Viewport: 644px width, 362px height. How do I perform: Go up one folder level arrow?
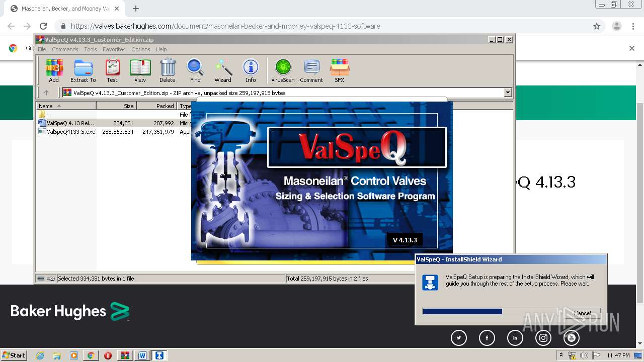[x=46, y=93]
